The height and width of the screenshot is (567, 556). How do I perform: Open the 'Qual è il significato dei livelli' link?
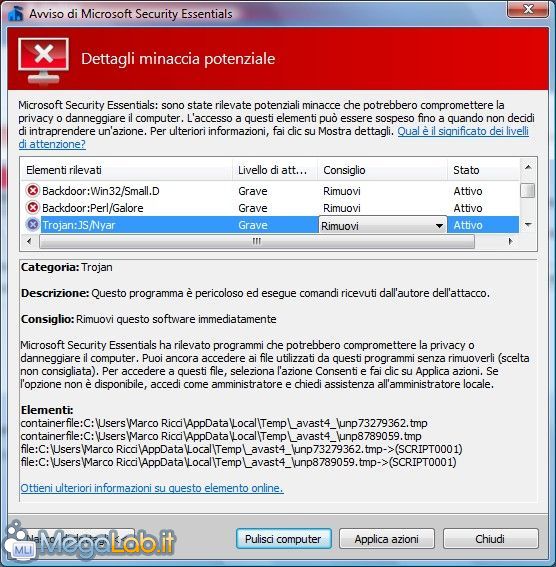(463, 131)
